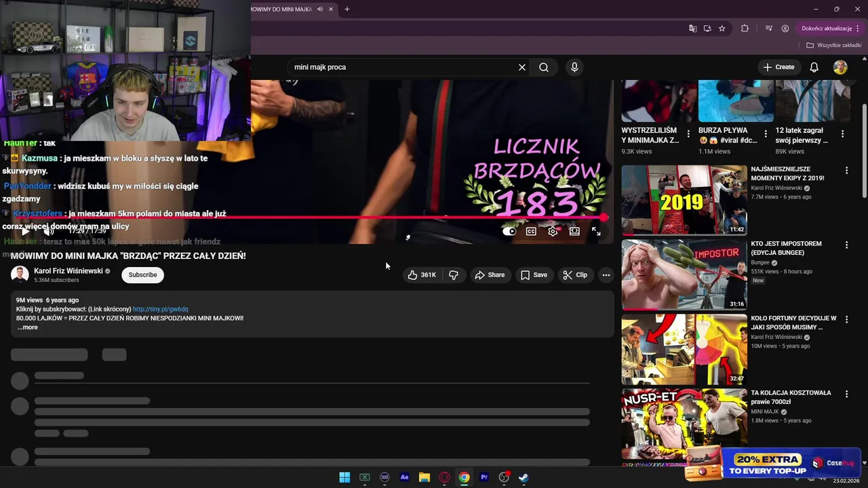Start voice search with microphone
The width and height of the screenshot is (868, 488).
[574, 67]
